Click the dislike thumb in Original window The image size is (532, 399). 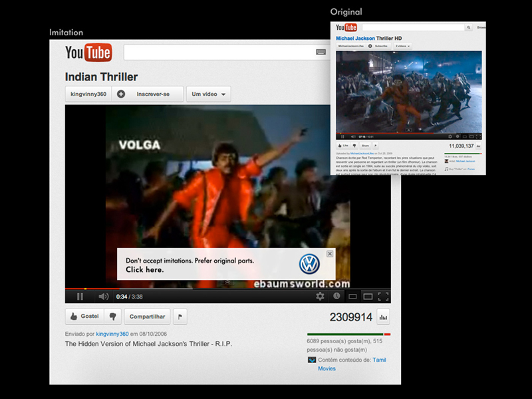pos(354,146)
